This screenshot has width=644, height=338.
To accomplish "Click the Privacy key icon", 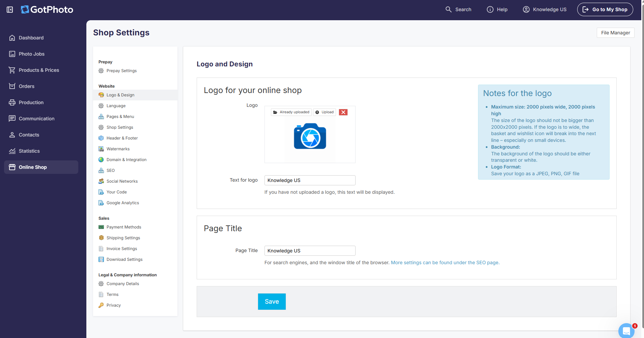I will click(101, 305).
